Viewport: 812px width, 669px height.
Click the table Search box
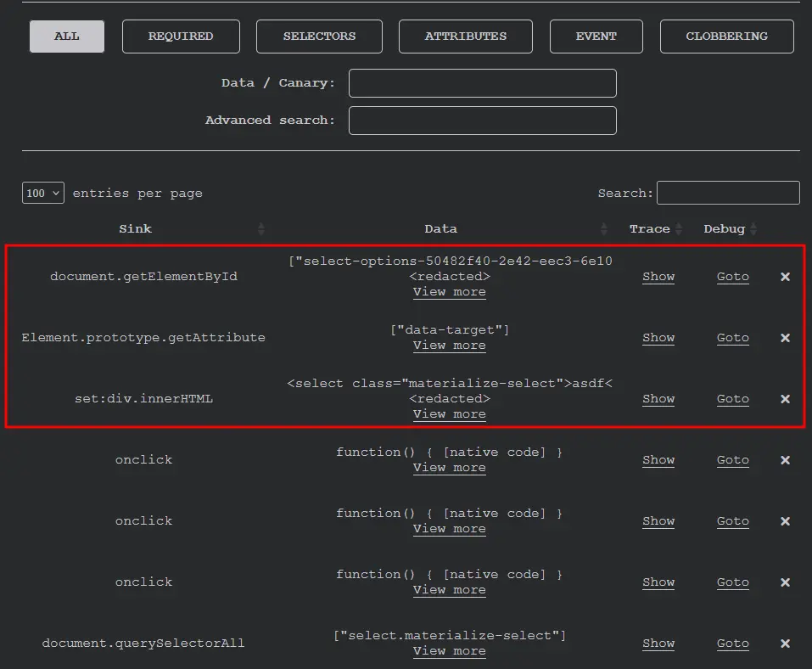[728, 193]
